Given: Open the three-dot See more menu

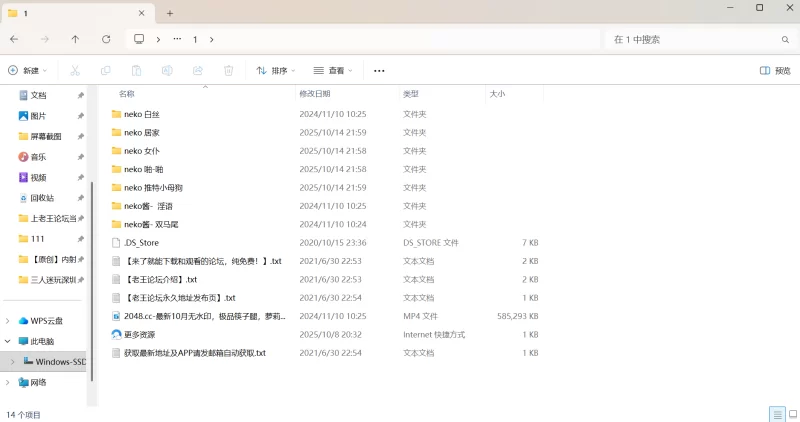Looking at the screenshot, I should [379, 71].
